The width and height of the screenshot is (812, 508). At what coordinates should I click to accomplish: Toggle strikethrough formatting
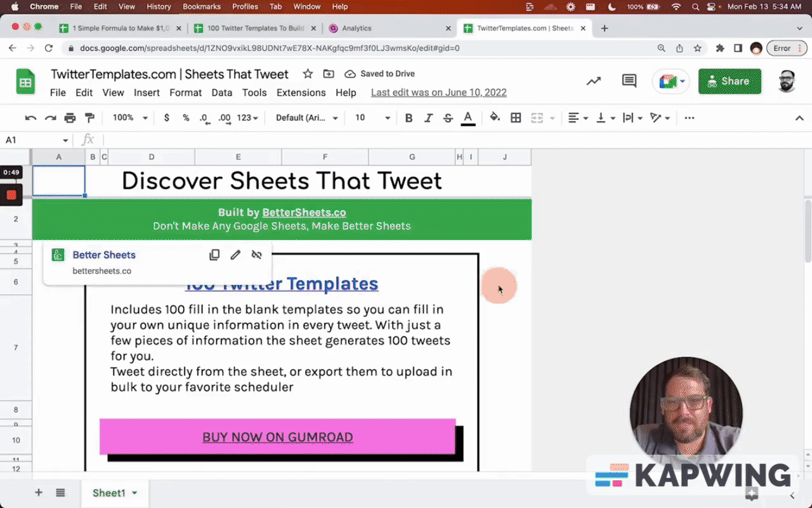click(449, 118)
